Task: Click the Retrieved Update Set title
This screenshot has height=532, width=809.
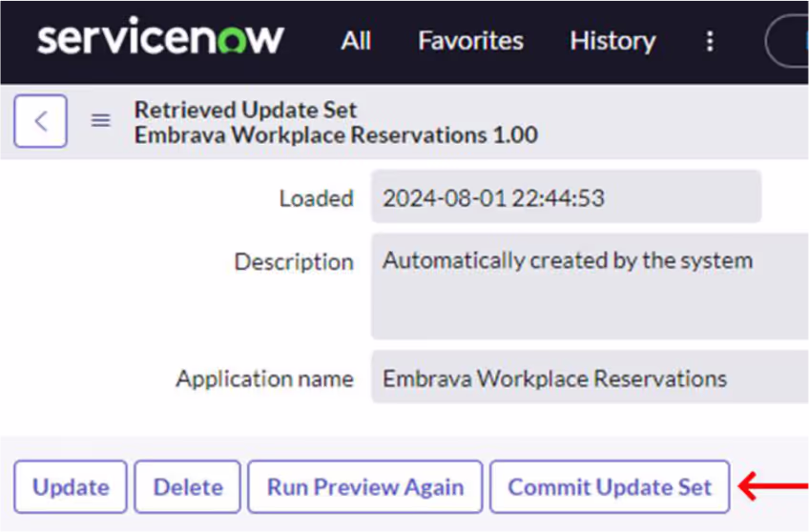Action: click(245, 110)
